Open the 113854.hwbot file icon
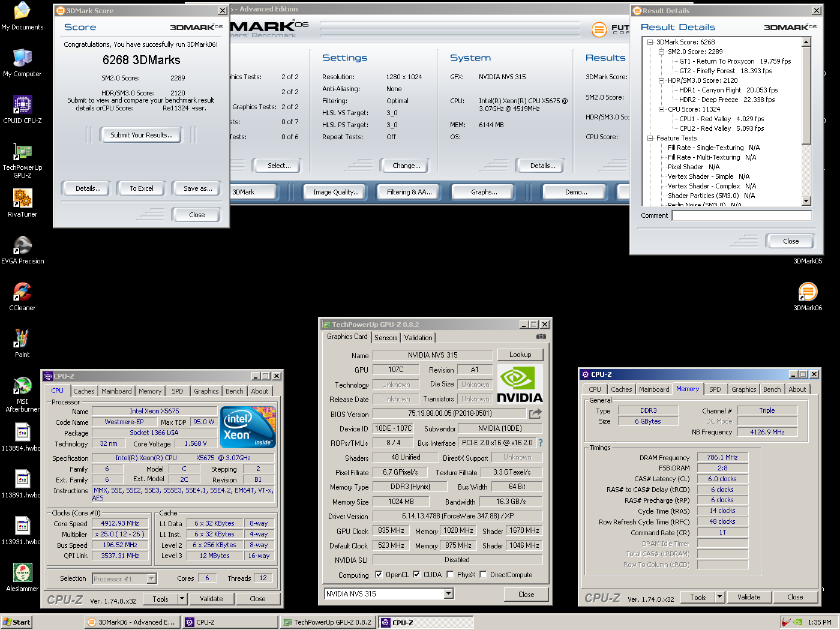 22,437
